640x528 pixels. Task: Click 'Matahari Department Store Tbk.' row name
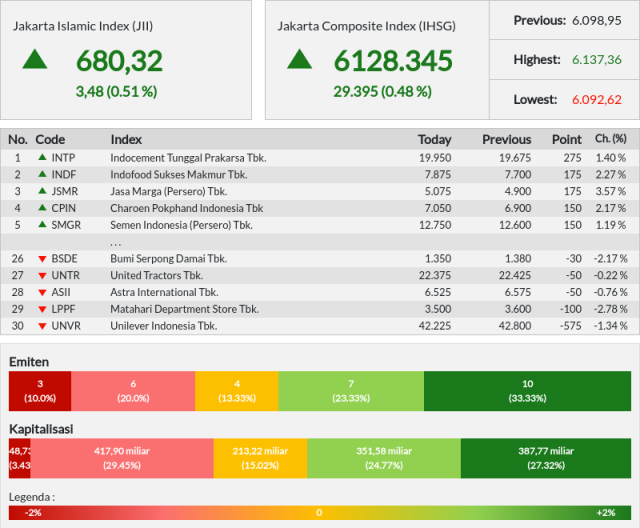184,309
